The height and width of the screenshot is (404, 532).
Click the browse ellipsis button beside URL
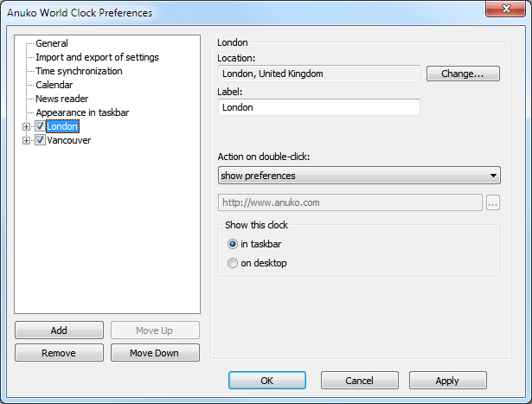coord(493,203)
